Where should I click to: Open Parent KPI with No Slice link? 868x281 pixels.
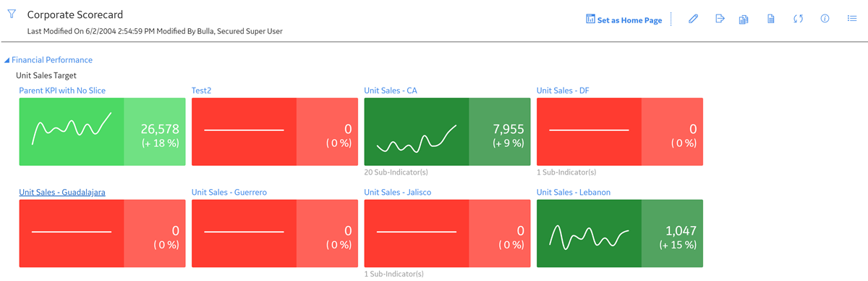(x=62, y=91)
